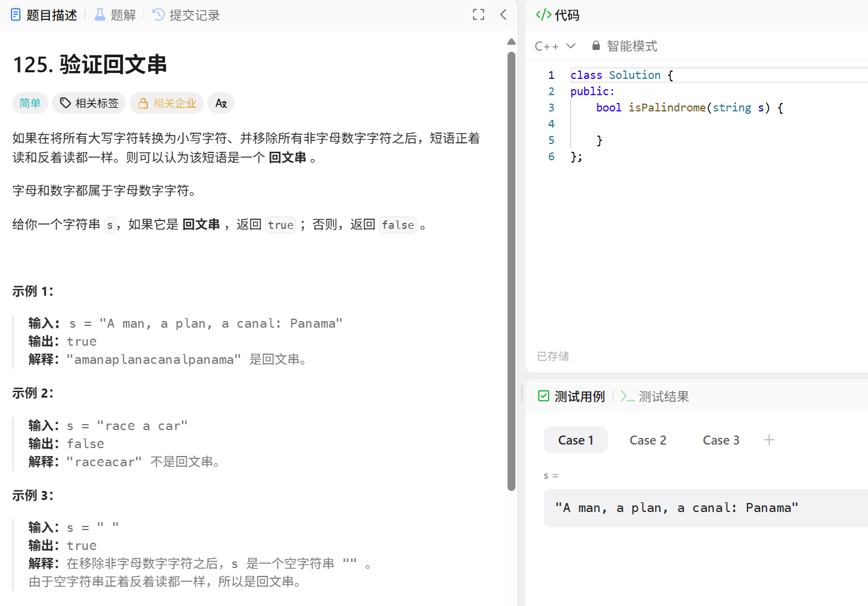The image size is (868, 606).
Task: Click the 示例 1 heading
Action: (x=33, y=292)
